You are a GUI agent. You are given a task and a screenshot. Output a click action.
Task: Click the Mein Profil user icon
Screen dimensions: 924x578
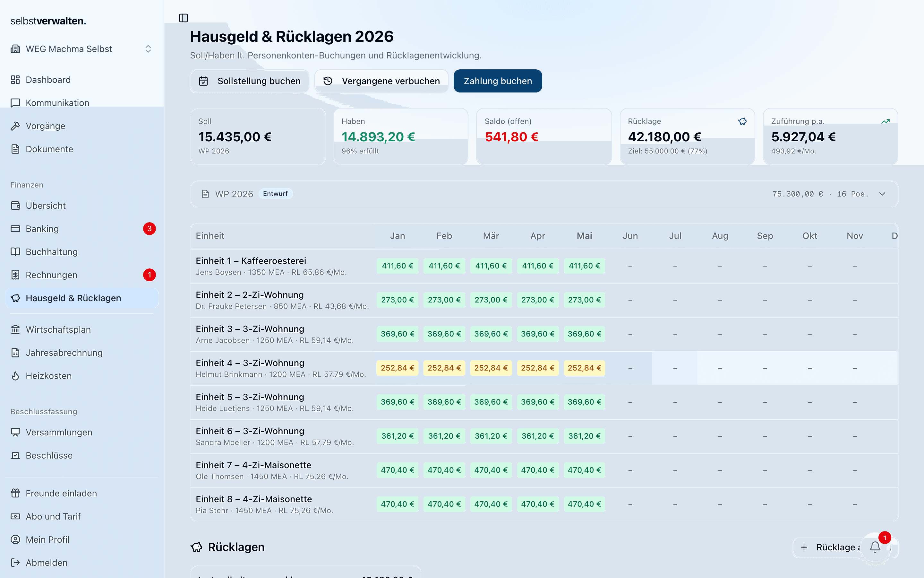[15, 539]
